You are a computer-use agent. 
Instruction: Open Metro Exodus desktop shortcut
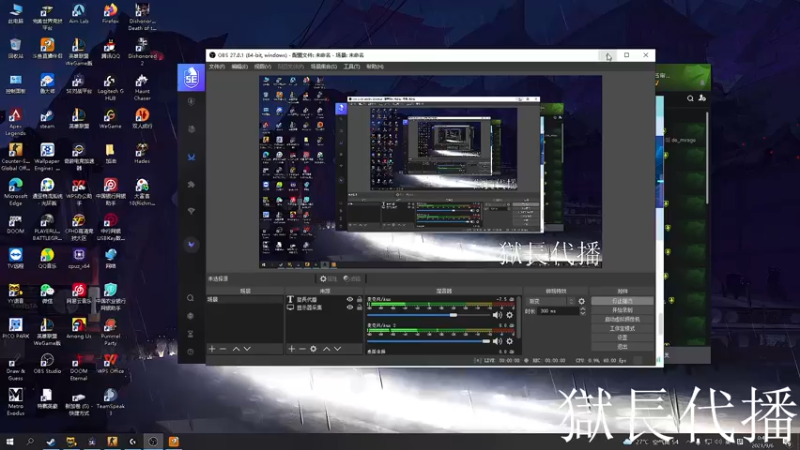tap(15, 402)
